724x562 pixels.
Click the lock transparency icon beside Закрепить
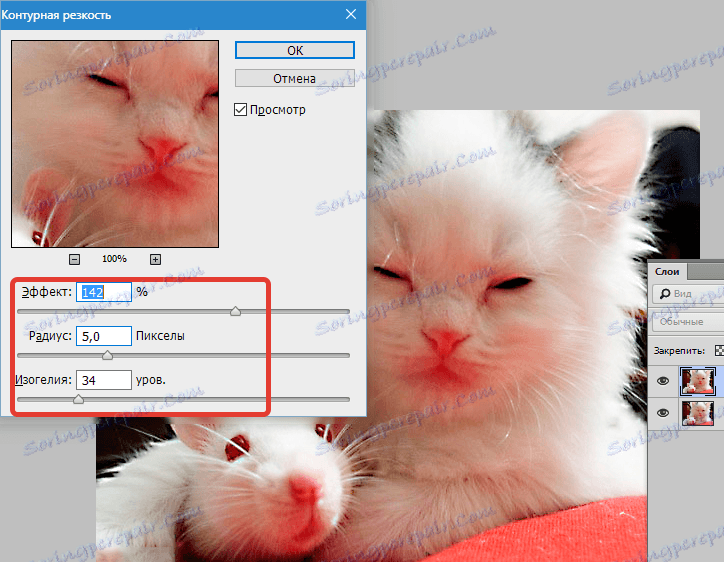pos(719,350)
